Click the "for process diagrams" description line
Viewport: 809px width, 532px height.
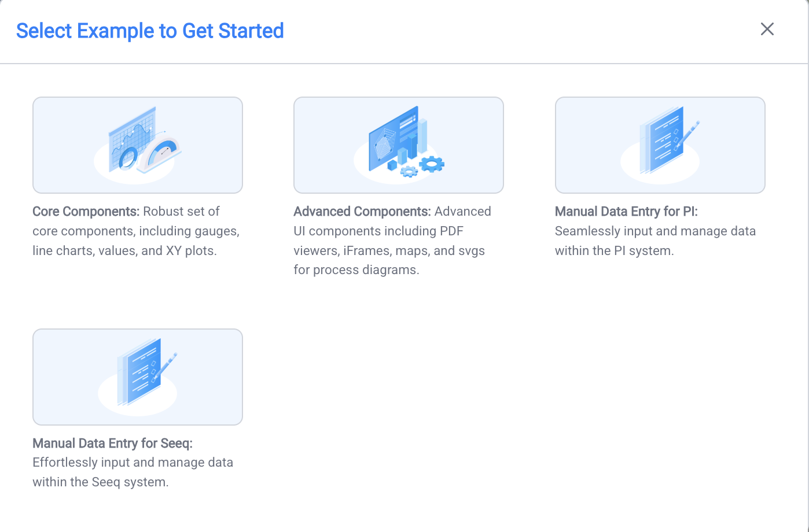point(356,270)
